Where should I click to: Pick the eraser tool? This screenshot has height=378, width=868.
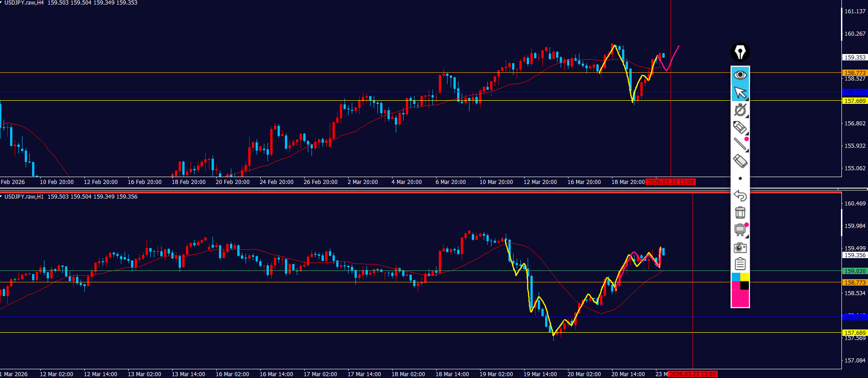coord(740,161)
